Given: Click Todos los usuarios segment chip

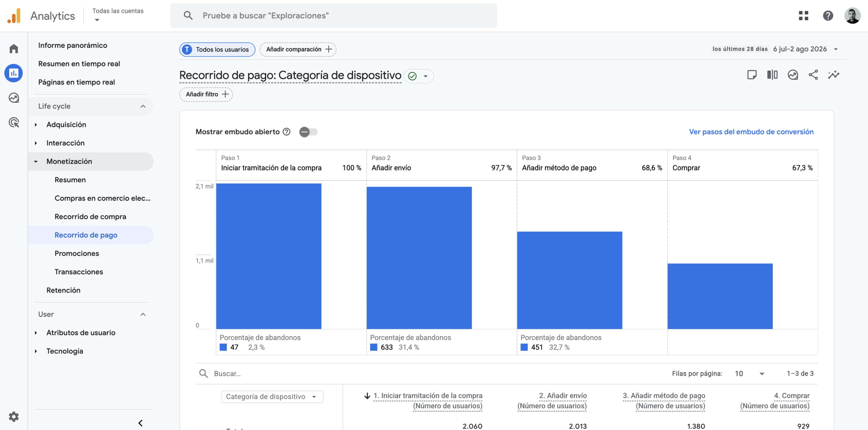Looking at the screenshot, I should (x=217, y=49).
